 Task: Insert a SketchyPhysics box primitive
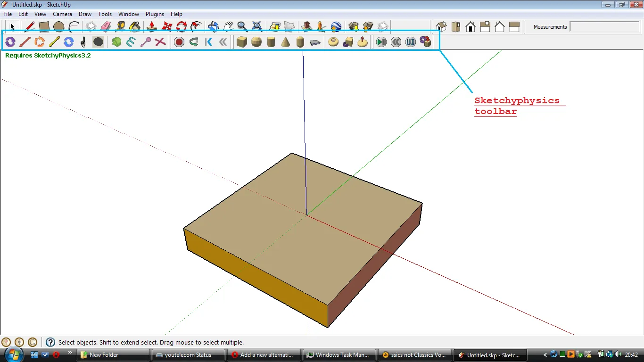click(x=241, y=42)
